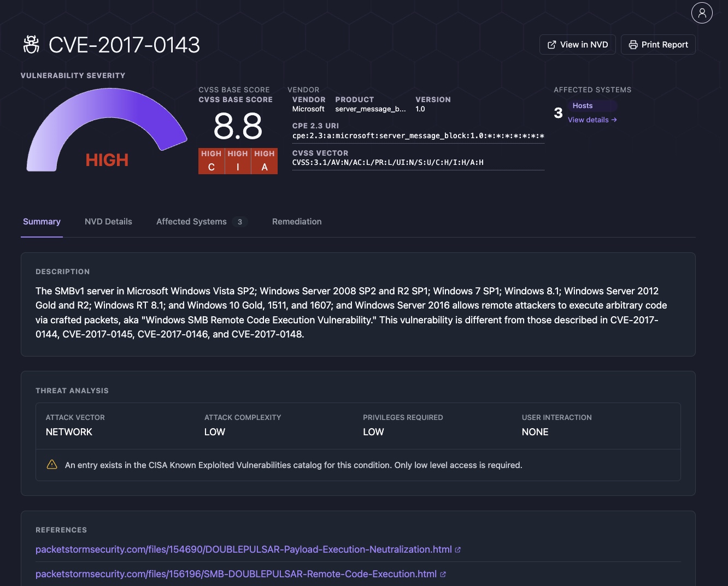Click the View in NVD button
This screenshot has height=586, width=728.
click(x=577, y=44)
